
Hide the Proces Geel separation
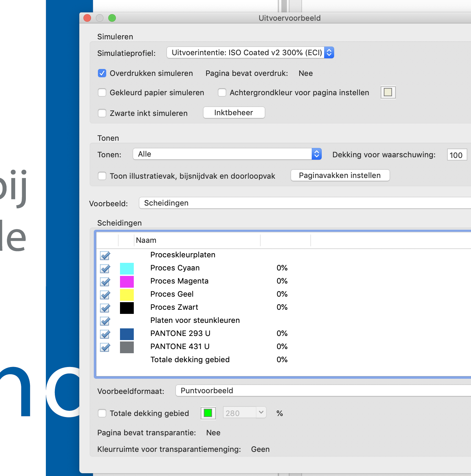click(x=105, y=295)
